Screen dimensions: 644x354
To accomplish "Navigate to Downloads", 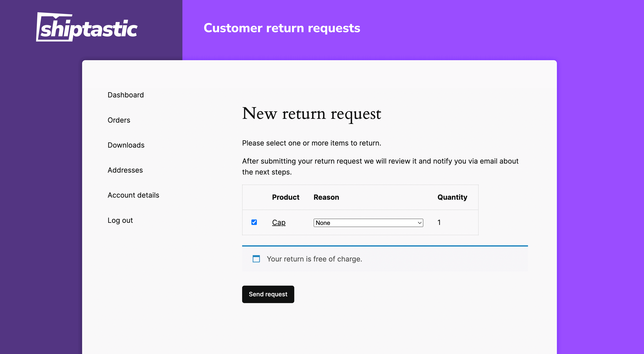I will [x=126, y=145].
